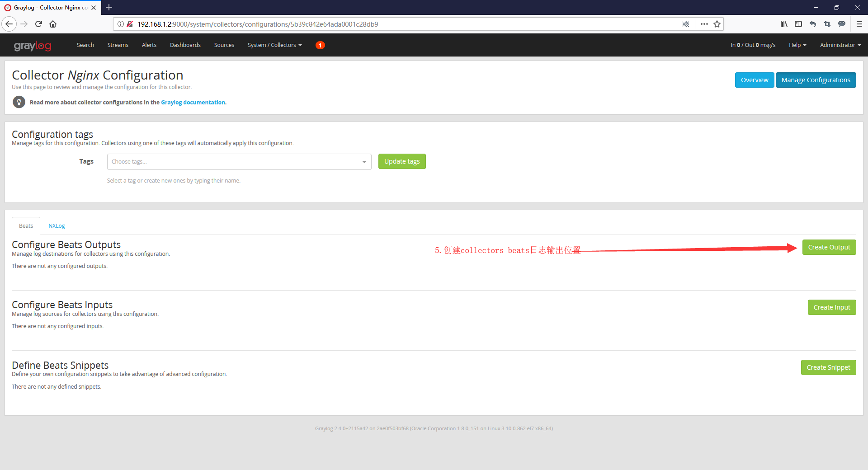
Task: Reload the current page
Action: 38,24
